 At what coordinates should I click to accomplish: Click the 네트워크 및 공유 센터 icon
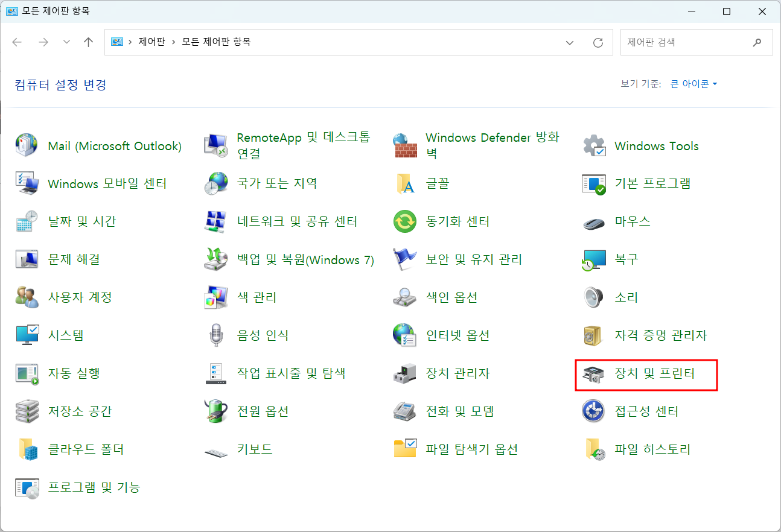pos(216,221)
